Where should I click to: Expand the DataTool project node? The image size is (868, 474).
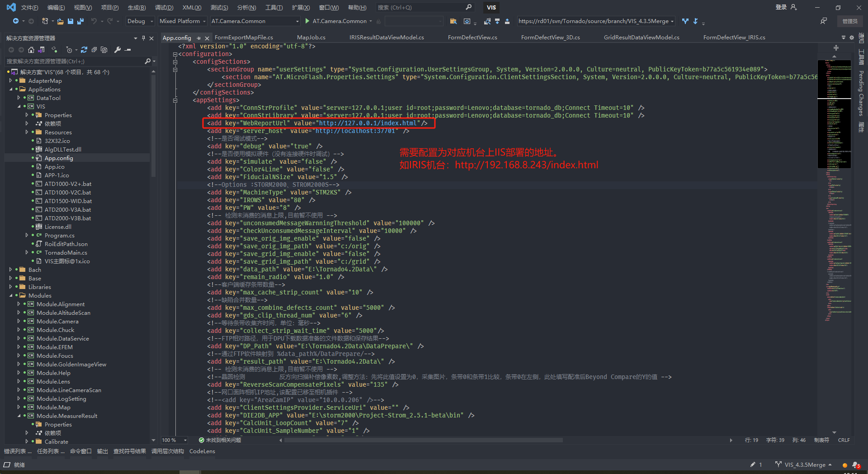pos(19,98)
